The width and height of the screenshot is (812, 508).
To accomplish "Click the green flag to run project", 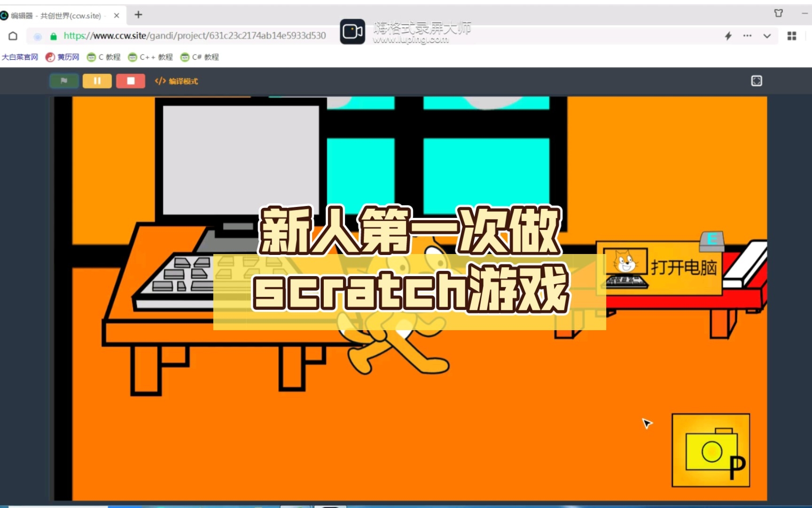I will [x=63, y=80].
